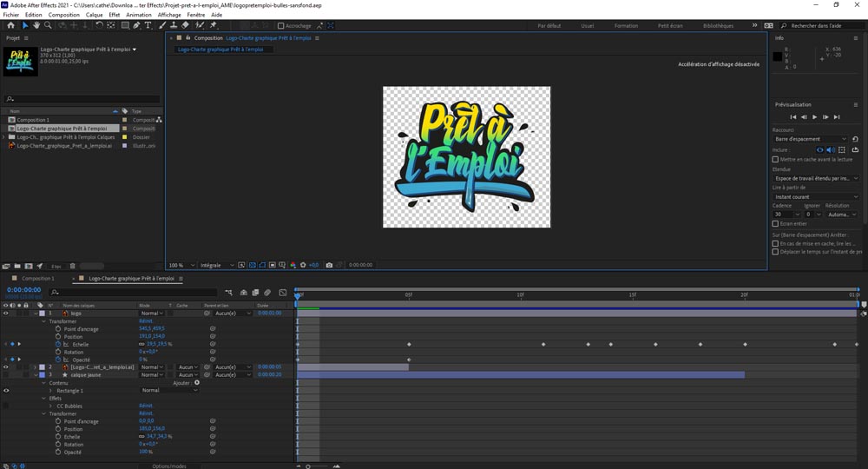This screenshot has height=469, width=868.
Task: Play the preview with the play button
Action: point(815,117)
